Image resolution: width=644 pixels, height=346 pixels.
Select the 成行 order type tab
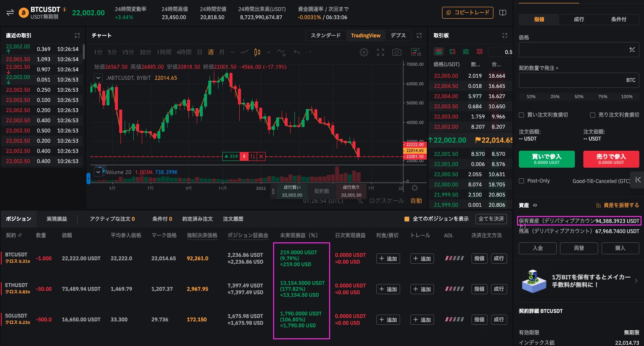click(x=579, y=20)
